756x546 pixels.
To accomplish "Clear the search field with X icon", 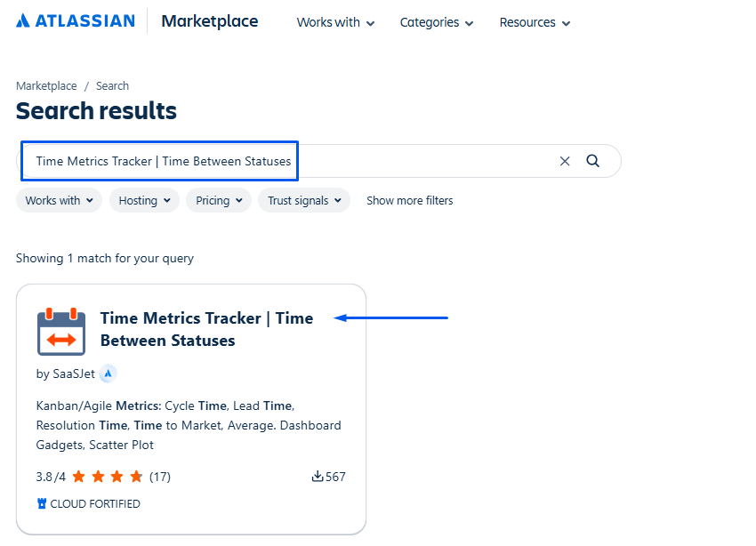I will click(x=565, y=161).
